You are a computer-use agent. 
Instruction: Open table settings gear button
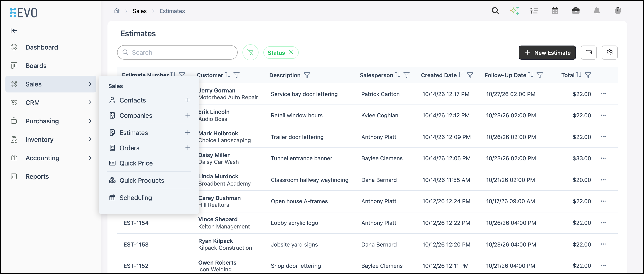click(609, 52)
